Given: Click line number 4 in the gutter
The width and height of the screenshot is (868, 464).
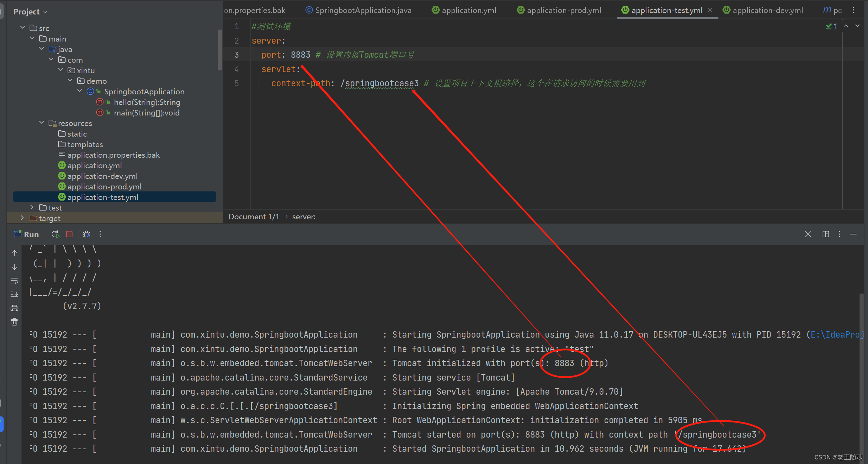Looking at the screenshot, I should click(237, 69).
